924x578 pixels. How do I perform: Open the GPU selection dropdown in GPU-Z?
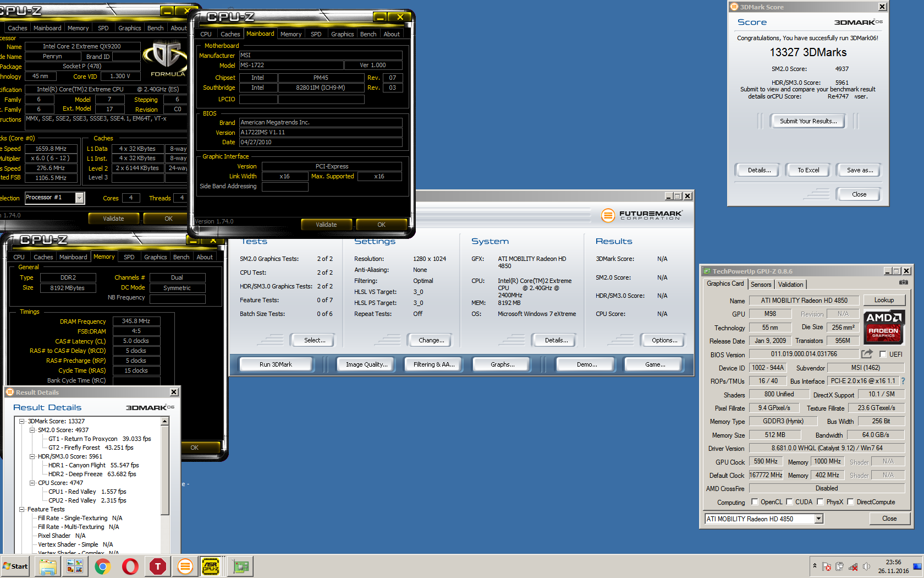(818, 519)
